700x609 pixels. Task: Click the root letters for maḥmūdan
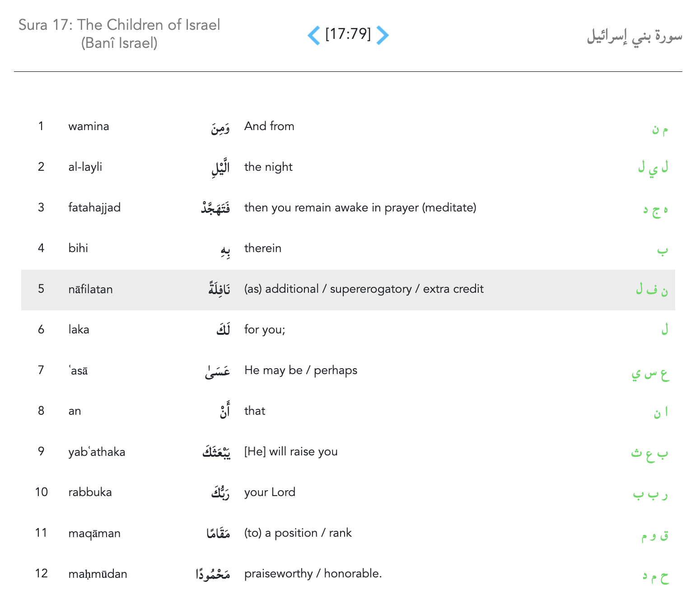click(655, 576)
